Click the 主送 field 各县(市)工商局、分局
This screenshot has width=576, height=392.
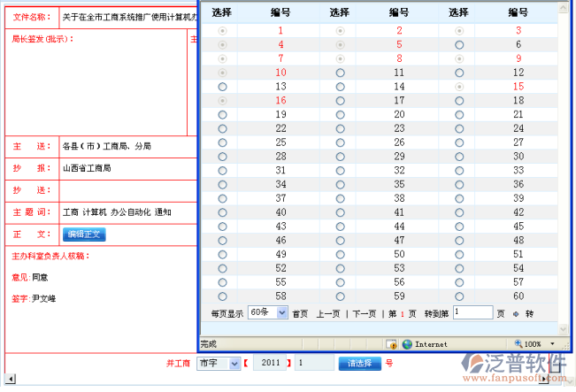click(x=129, y=147)
